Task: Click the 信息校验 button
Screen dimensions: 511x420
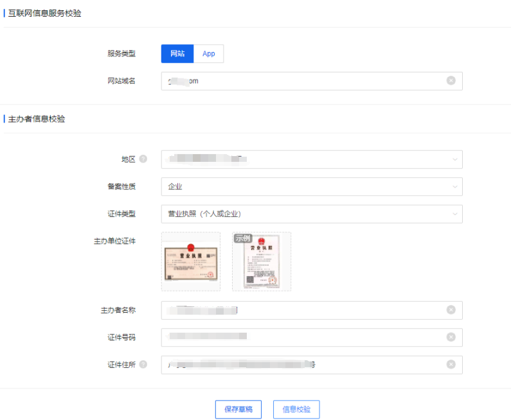Action: (x=296, y=410)
